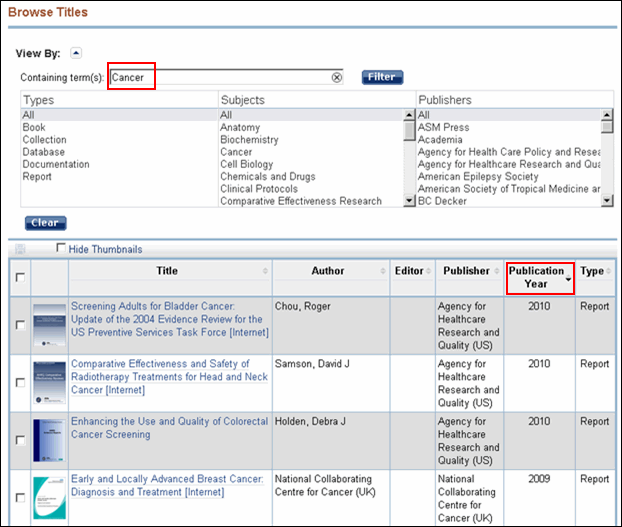Screen dimensions: 622x527
Task: Toggle the Hide Thumbnails checkbox
Action: point(61,248)
